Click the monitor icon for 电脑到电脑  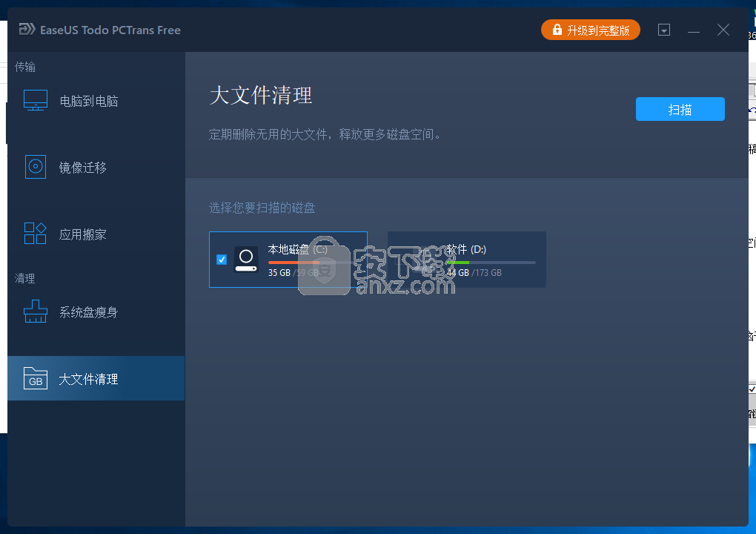click(36, 100)
